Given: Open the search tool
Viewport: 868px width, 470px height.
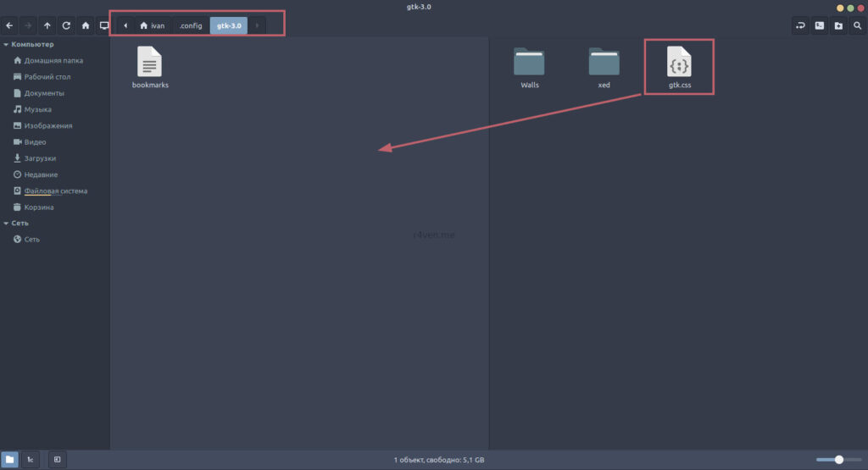Looking at the screenshot, I should (x=857, y=25).
